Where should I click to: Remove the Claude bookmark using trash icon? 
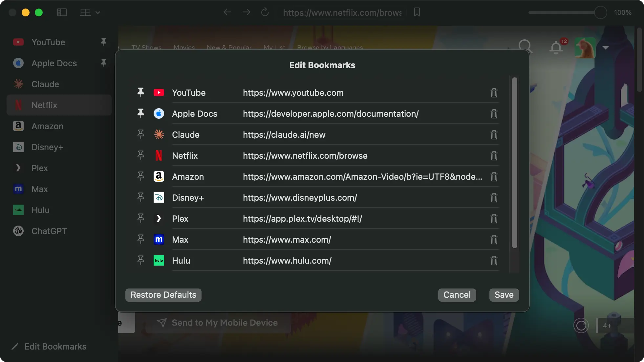pyautogui.click(x=494, y=135)
